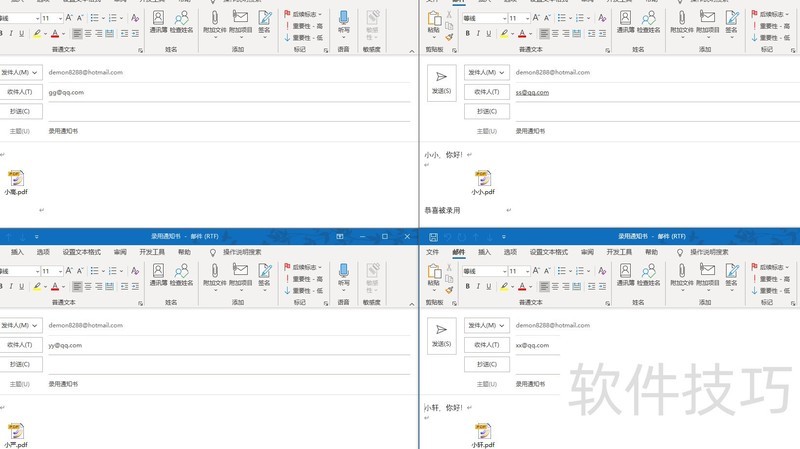Toggle High Importance (重要性-高) in xx@qq.com window
The image size is (800, 449).
tap(771, 279)
